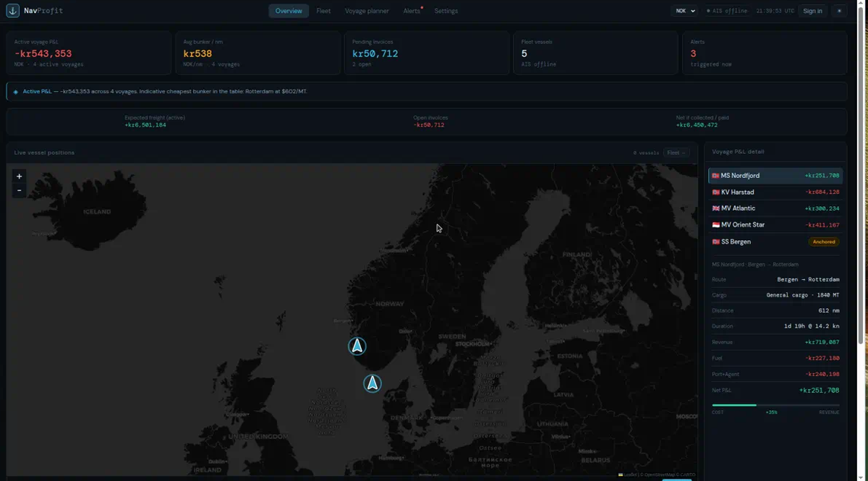The width and height of the screenshot is (868, 481).
Task: Click the flag icon next to SS Bergen
Action: [715, 242]
